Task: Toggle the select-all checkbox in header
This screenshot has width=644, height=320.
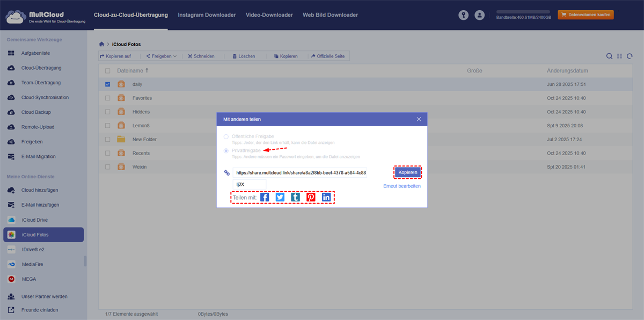Action: [x=108, y=71]
